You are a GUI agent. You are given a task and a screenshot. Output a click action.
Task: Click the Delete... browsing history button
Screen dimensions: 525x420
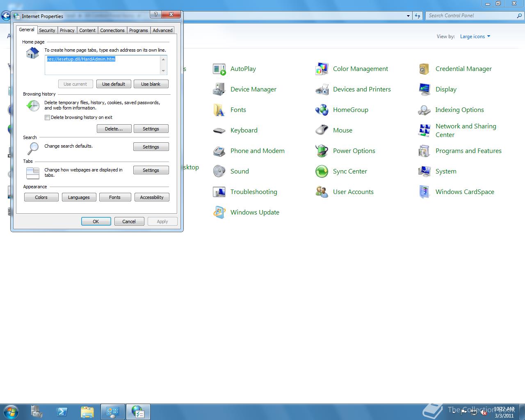click(114, 129)
